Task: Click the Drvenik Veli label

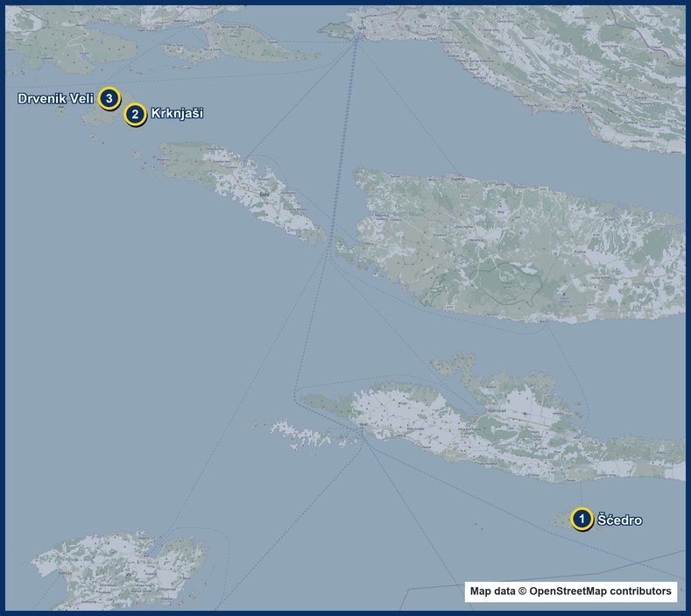Action: tap(55, 98)
